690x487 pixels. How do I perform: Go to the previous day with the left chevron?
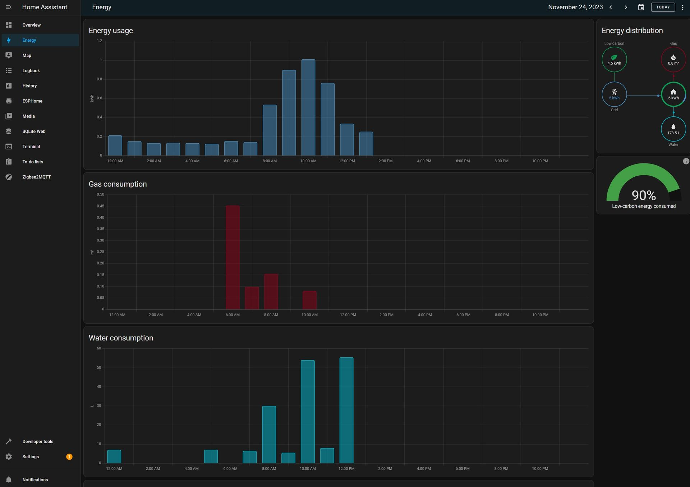(x=611, y=7)
